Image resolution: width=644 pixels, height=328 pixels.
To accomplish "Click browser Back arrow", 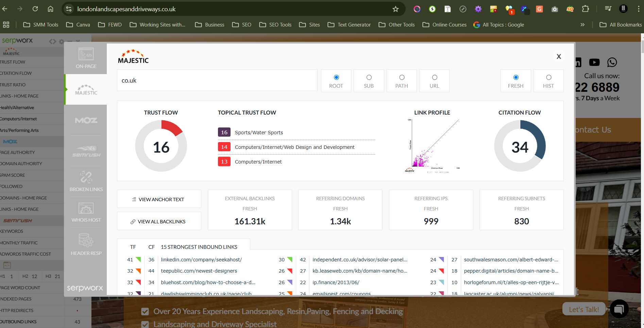I will click(x=5, y=9).
